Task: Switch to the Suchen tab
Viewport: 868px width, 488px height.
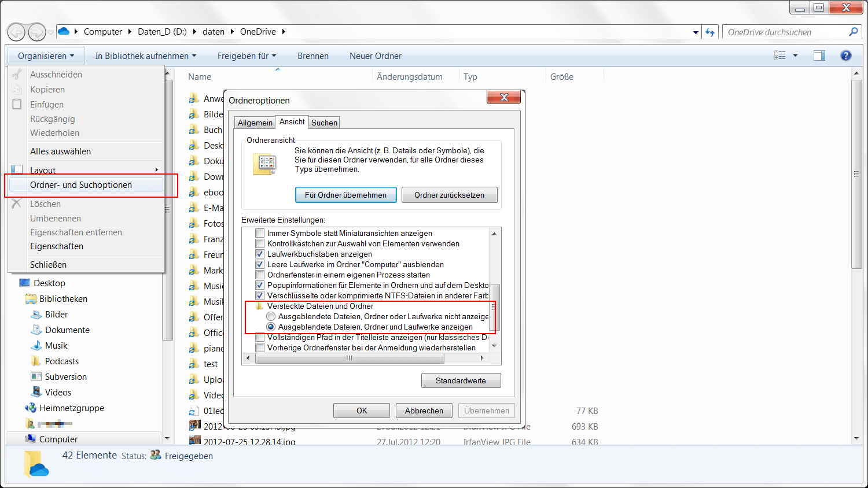Action: click(x=324, y=123)
